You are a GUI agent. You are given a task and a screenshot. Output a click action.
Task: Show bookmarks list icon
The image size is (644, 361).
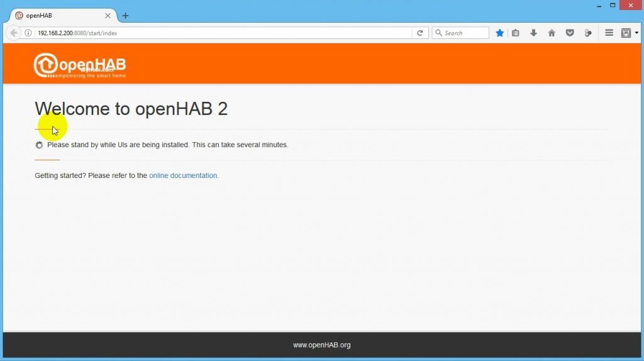click(516, 33)
